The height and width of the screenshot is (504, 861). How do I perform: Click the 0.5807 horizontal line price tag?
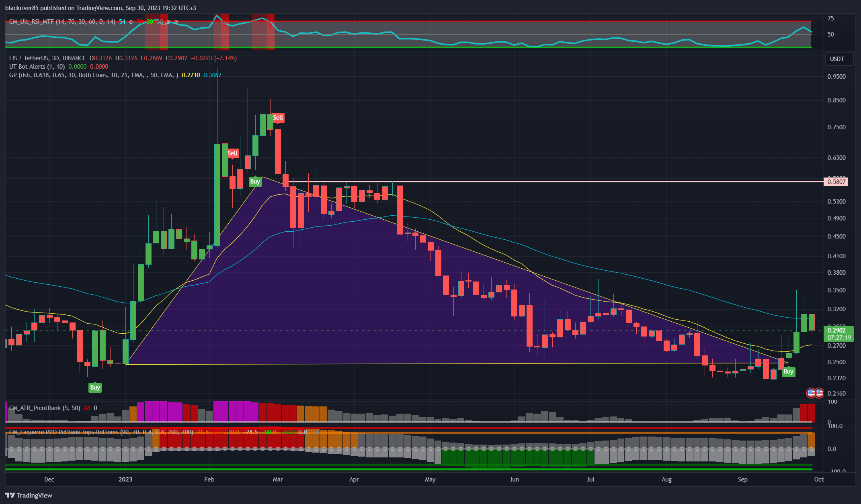point(836,182)
